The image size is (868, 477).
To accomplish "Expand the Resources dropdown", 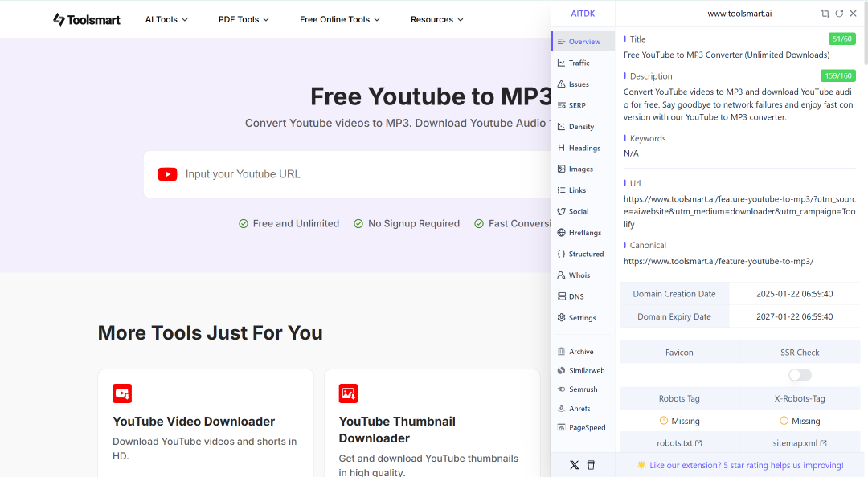I will point(436,19).
